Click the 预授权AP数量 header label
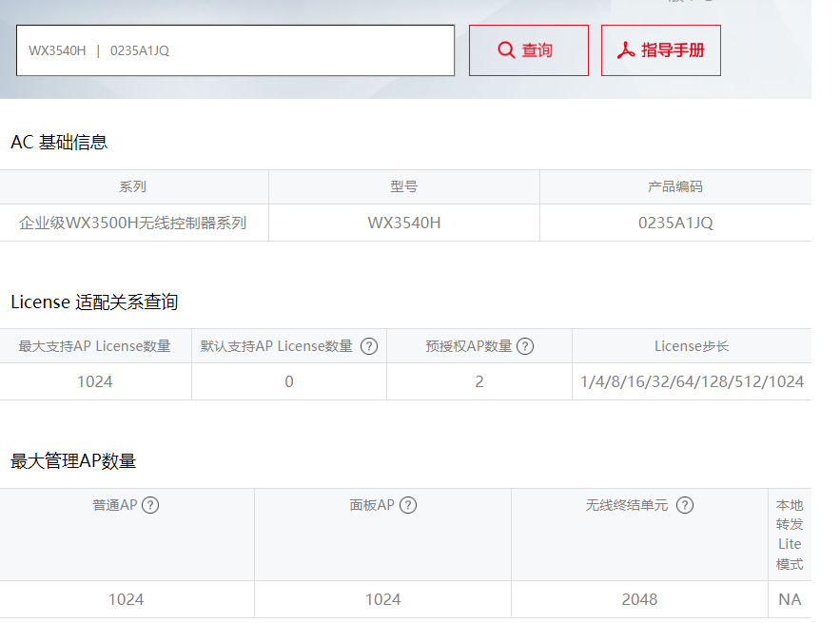840x623 pixels. (x=469, y=346)
